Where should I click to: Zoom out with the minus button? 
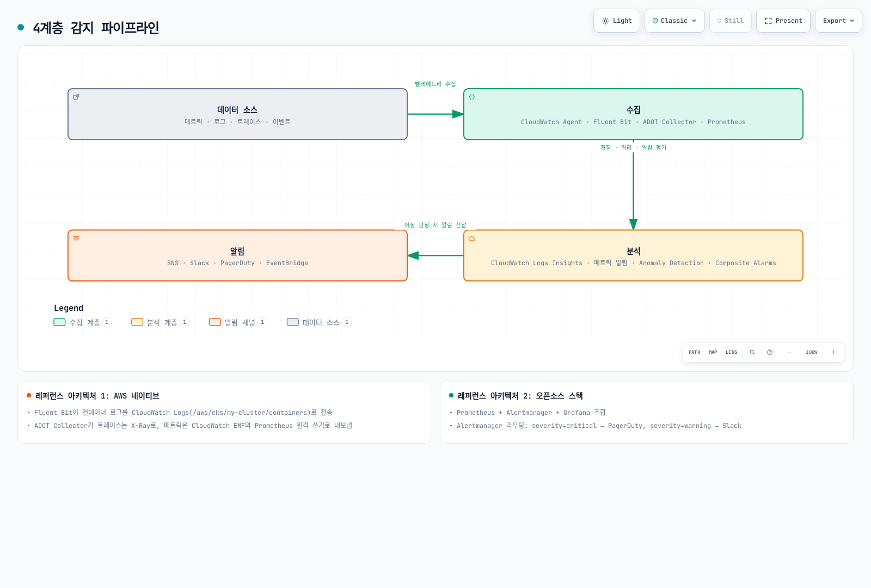789,352
